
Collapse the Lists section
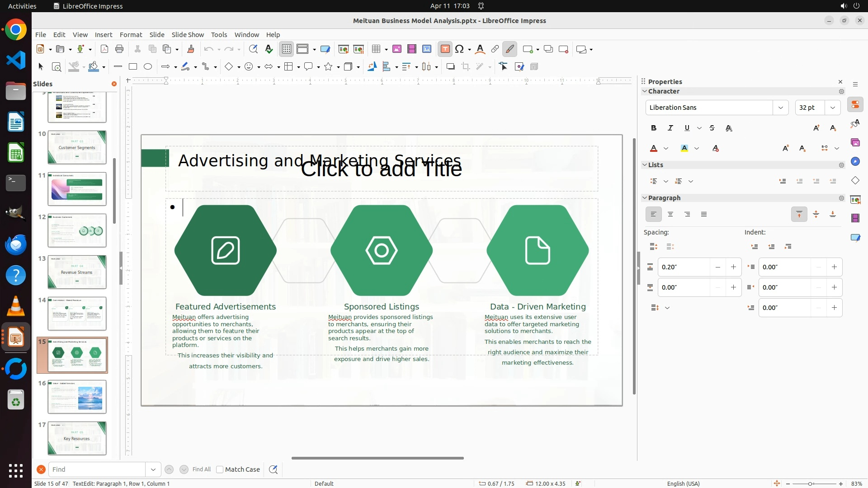pyautogui.click(x=645, y=165)
